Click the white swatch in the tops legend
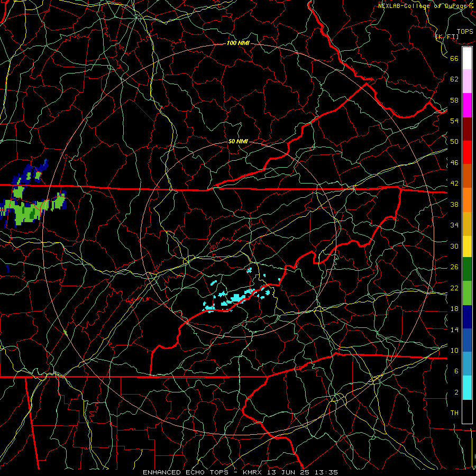Viewport: 476px width, 476px height. (467, 58)
